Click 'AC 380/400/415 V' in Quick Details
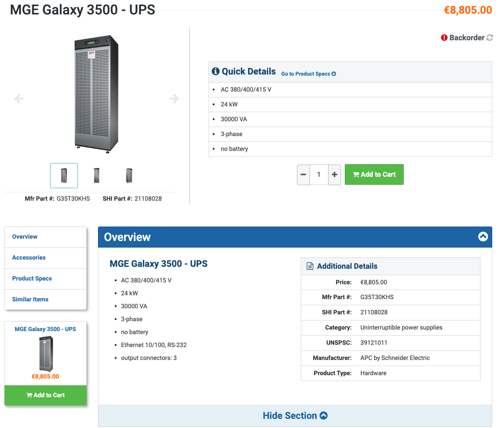Viewport: 504px width, 428px height. click(246, 90)
